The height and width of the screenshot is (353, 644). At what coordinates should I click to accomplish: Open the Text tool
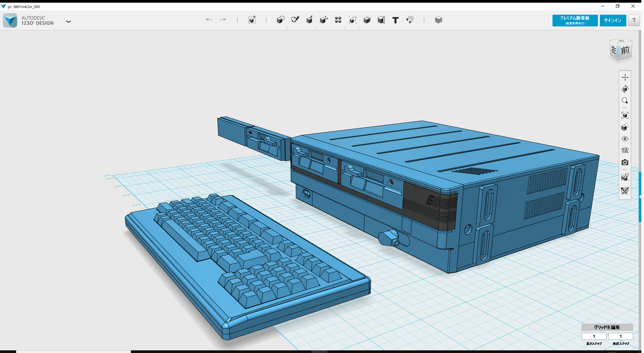point(395,20)
